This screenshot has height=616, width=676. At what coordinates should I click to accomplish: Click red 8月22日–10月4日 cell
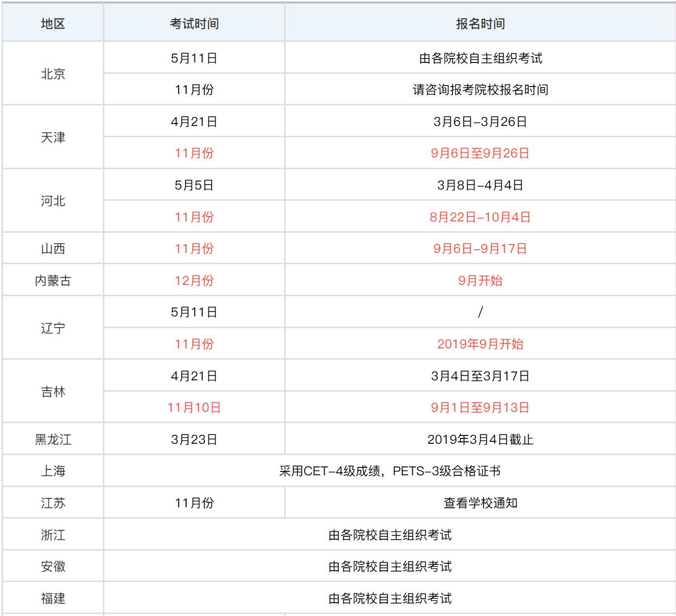point(480,217)
